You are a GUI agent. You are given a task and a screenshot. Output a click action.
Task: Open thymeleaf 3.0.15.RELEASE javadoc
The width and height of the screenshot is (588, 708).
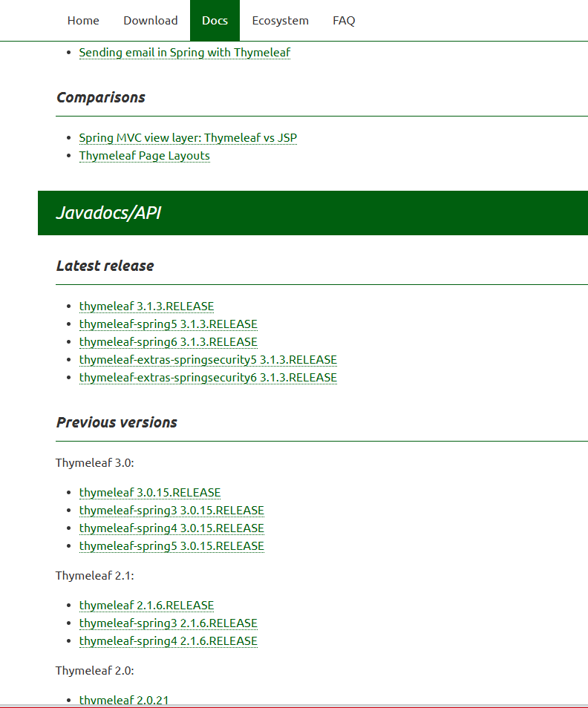click(x=150, y=492)
